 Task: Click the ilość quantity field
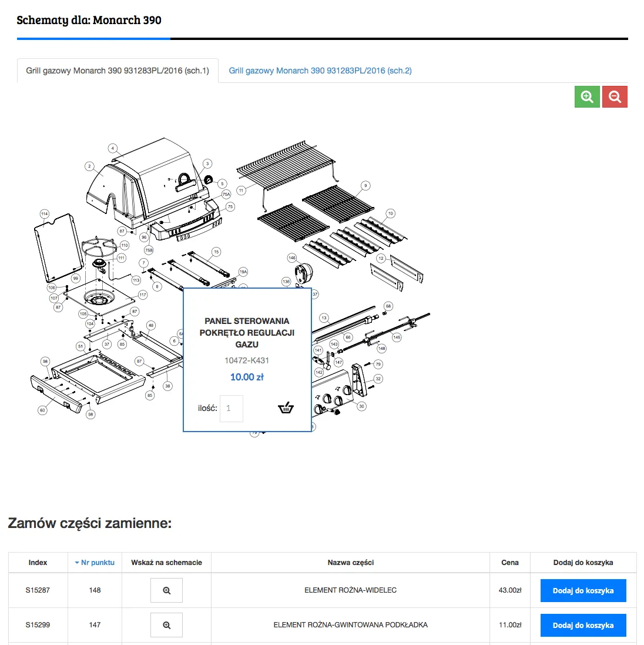tap(232, 409)
